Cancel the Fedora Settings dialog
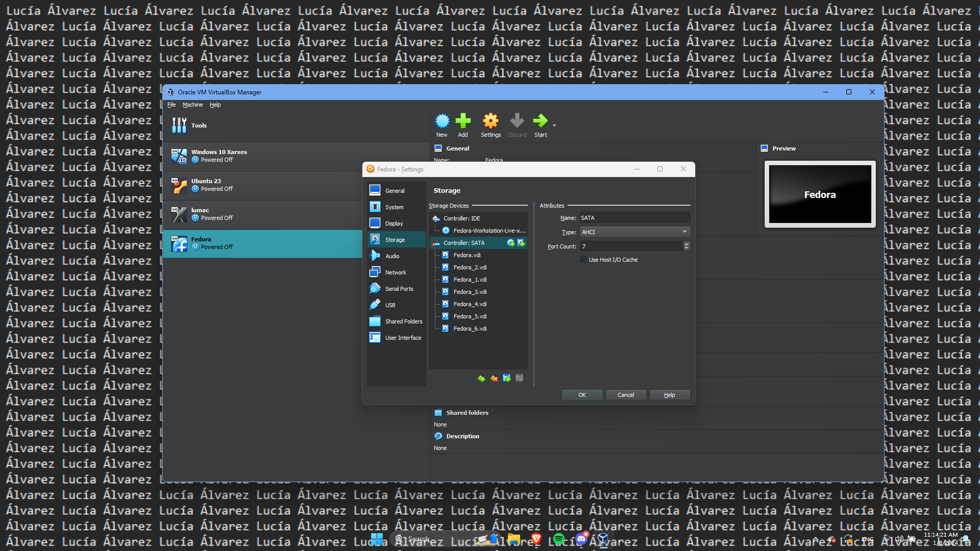This screenshot has width=980, height=551. coord(626,394)
